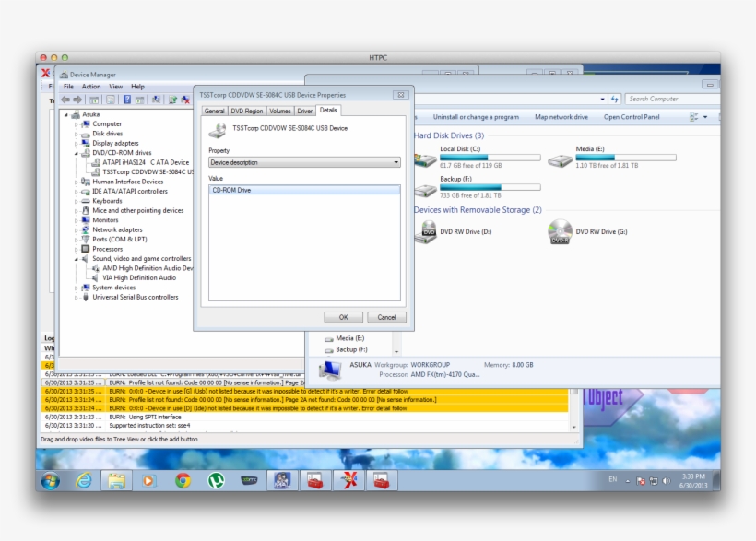
Task: Click Cancel in the Properties dialog
Action: (x=386, y=317)
